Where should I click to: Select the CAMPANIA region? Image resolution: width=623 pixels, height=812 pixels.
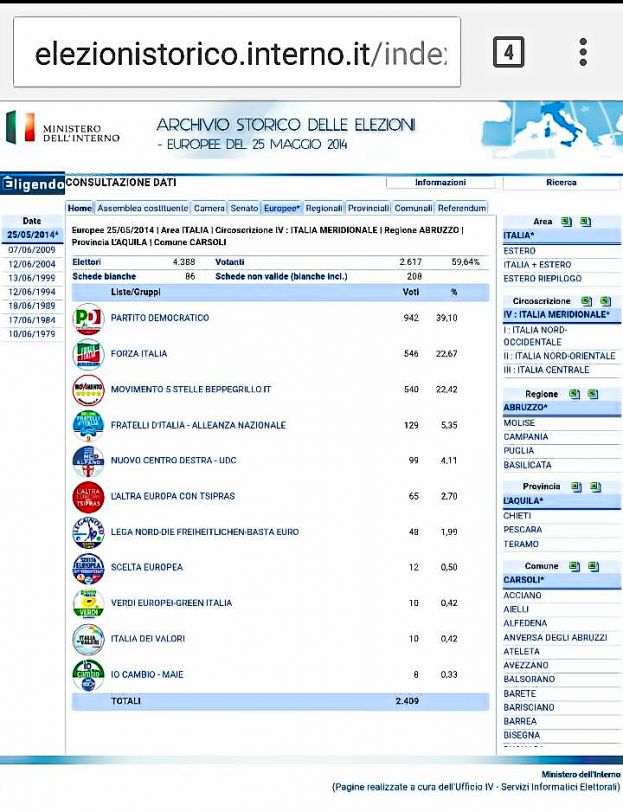526,437
